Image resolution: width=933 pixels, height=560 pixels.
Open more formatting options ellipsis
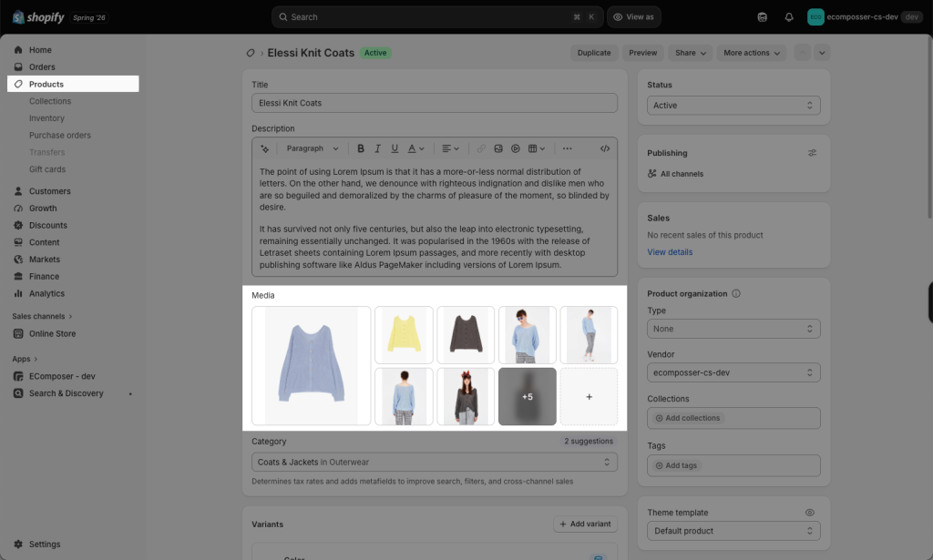(x=567, y=148)
